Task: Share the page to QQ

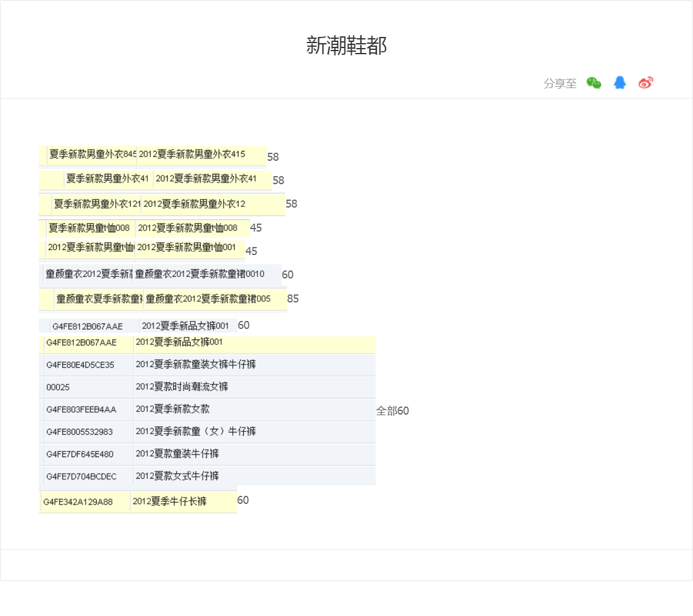Action: click(620, 83)
